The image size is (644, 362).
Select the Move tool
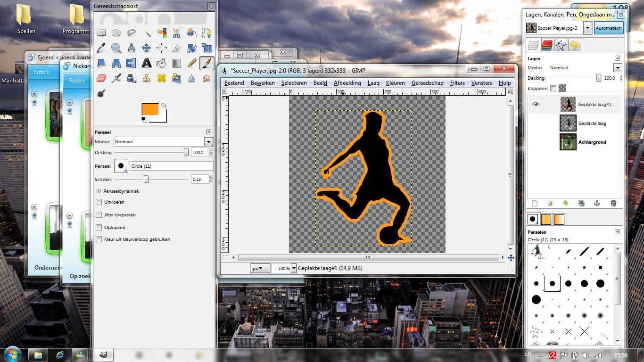coord(147,48)
